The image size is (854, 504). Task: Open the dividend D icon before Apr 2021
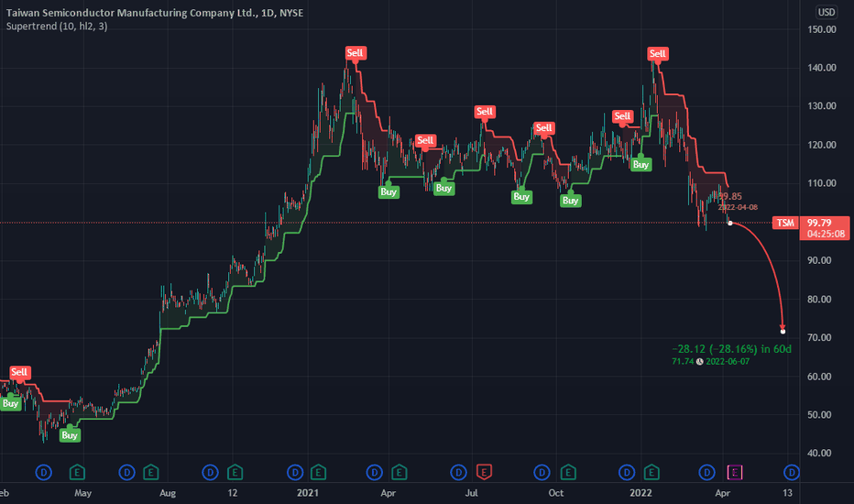[x=374, y=473]
